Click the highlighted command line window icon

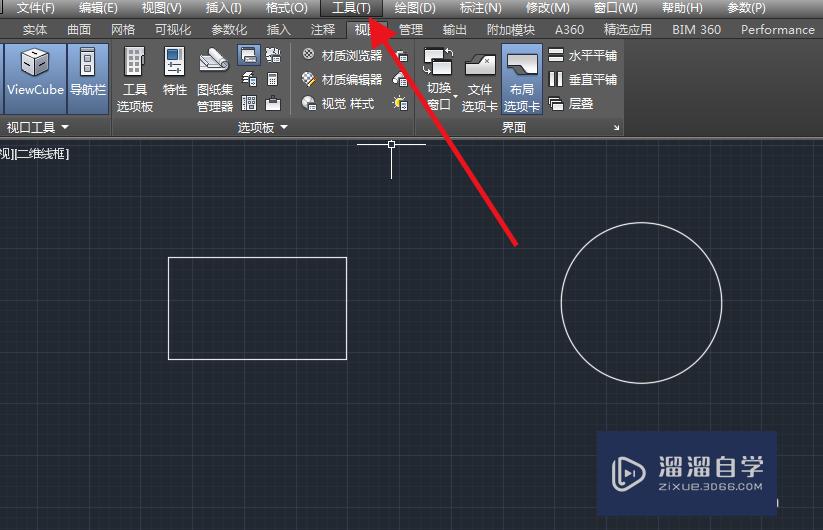point(248,55)
